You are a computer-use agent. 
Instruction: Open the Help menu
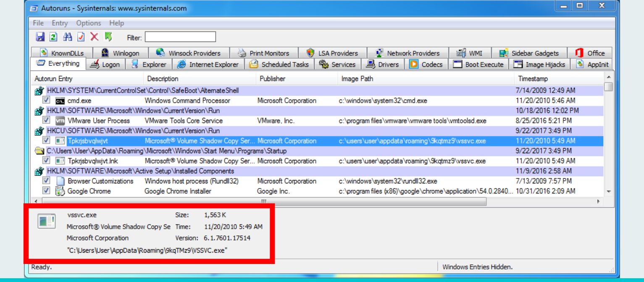click(116, 23)
